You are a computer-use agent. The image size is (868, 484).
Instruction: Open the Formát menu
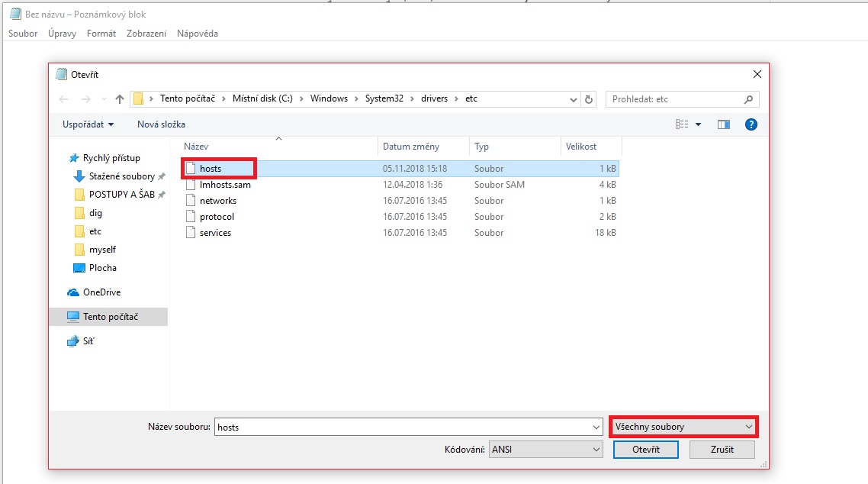(101, 34)
